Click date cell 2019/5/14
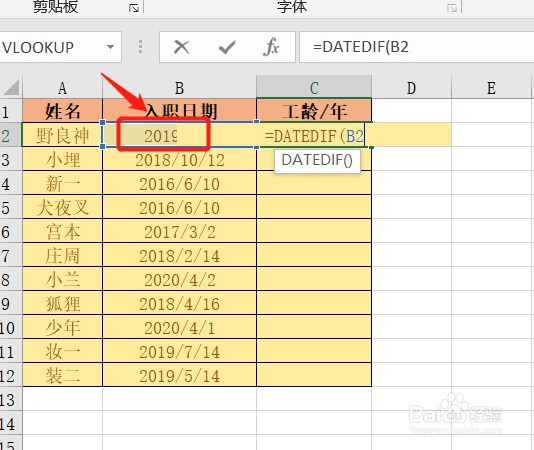 (x=179, y=376)
